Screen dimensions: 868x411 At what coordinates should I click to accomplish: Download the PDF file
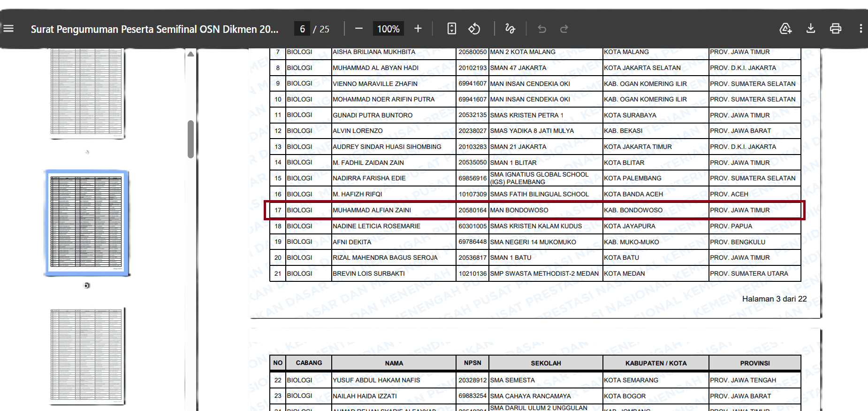810,29
